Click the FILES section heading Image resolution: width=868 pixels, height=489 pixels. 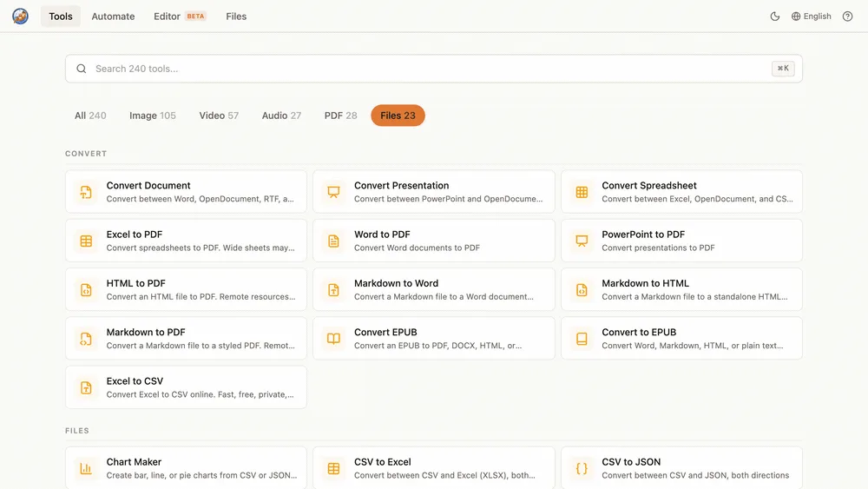[x=77, y=430]
